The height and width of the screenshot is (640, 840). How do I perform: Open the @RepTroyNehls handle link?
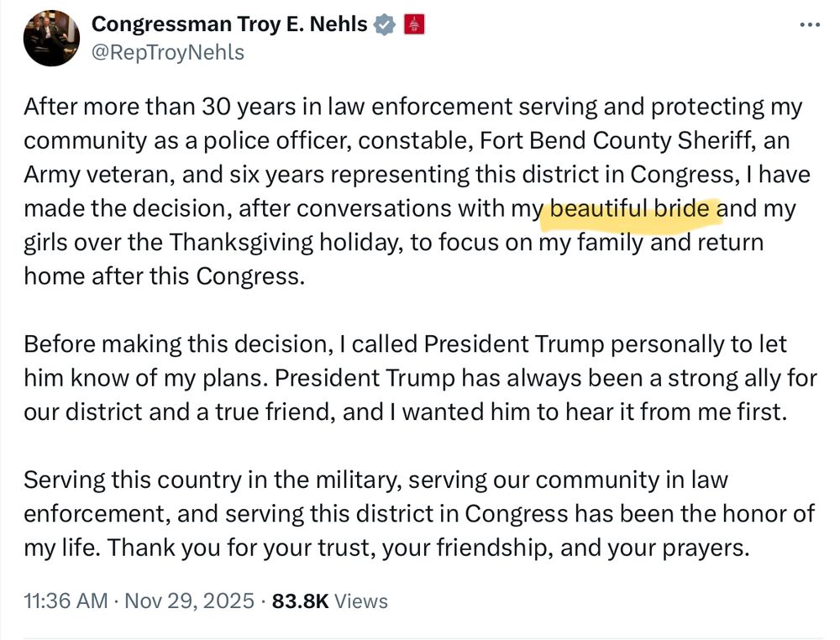[167, 53]
